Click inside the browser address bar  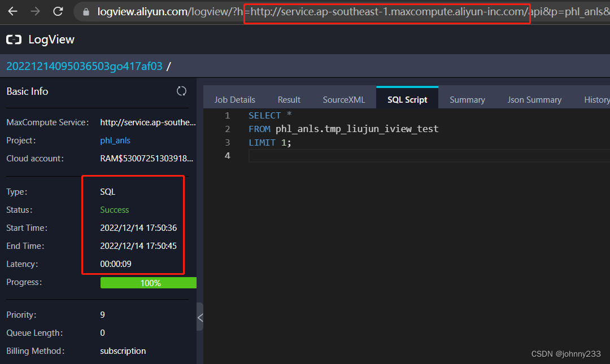click(x=339, y=12)
